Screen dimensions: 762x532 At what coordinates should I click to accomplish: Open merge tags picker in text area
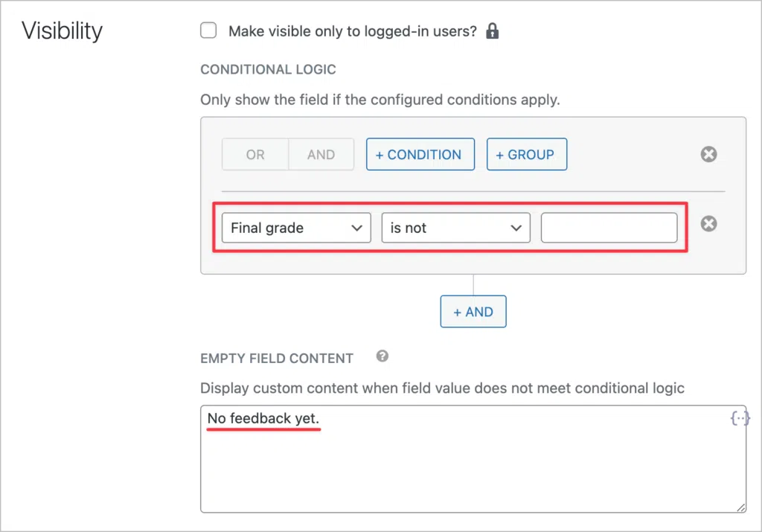coord(739,418)
